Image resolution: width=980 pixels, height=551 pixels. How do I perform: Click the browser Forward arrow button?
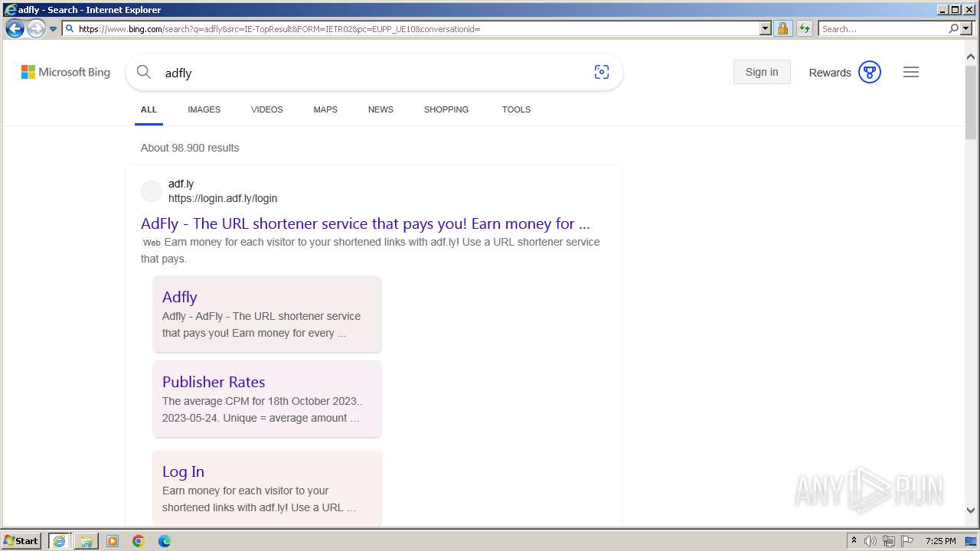point(36,29)
